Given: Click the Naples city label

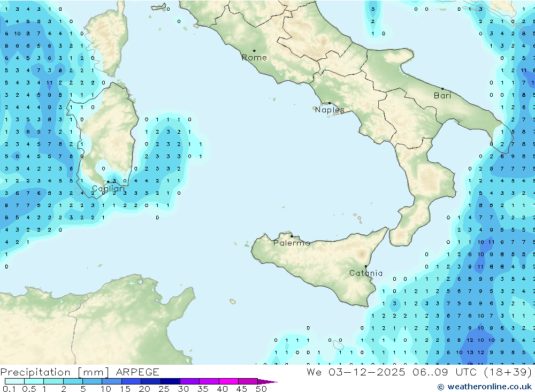Looking at the screenshot, I should pyautogui.click(x=330, y=110).
